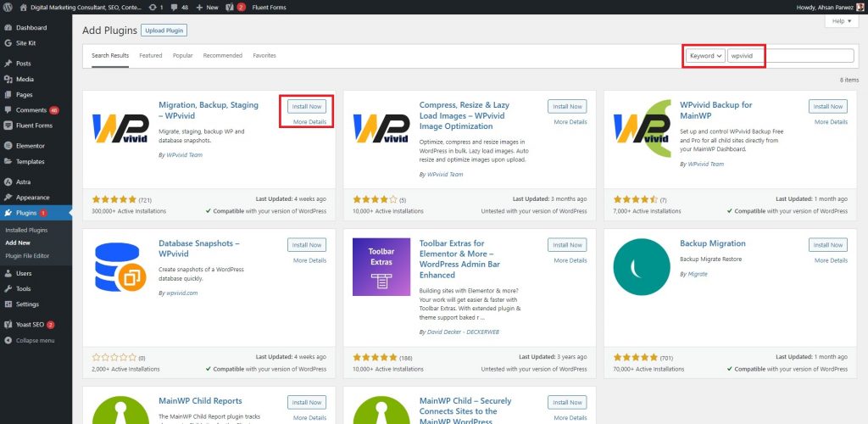Open Plugins menu in sidebar
This screenshot has width=868, height=424.
coord(26,213)
